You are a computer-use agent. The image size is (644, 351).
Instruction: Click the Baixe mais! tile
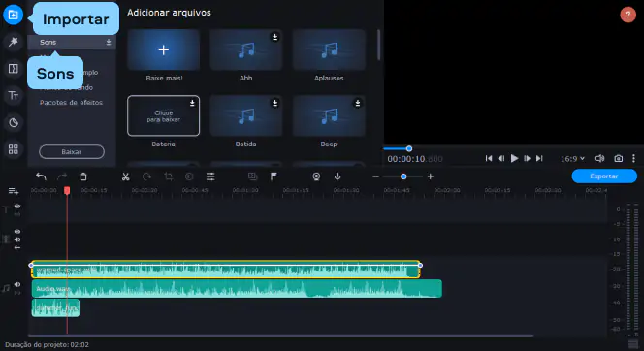coord(164,49)
